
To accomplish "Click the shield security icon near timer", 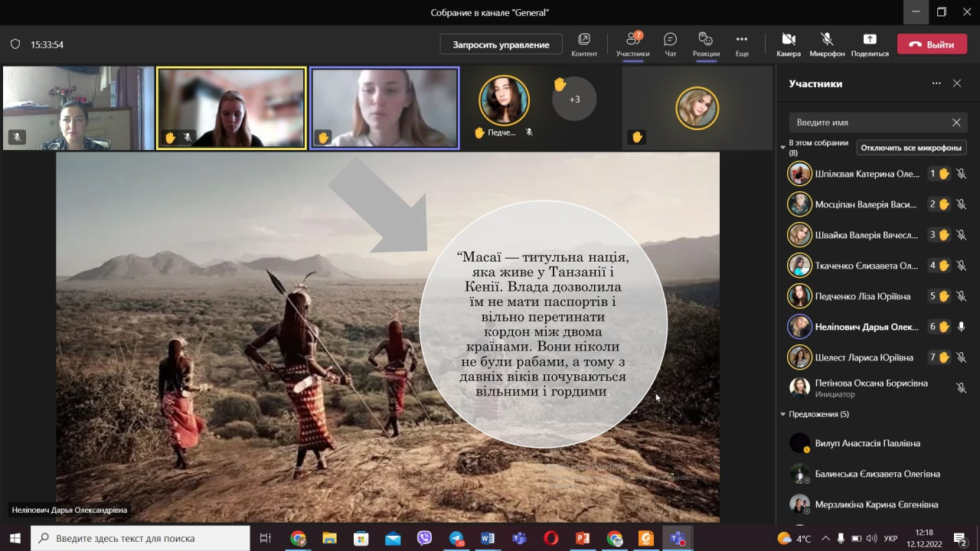I will [15, 44].
